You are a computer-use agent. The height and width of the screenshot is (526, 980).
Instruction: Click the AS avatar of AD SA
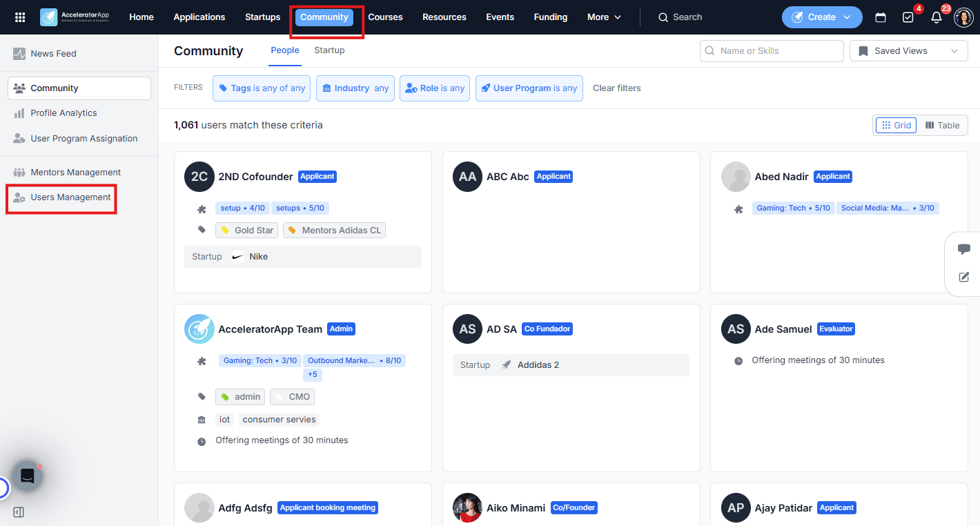[467, 329]
